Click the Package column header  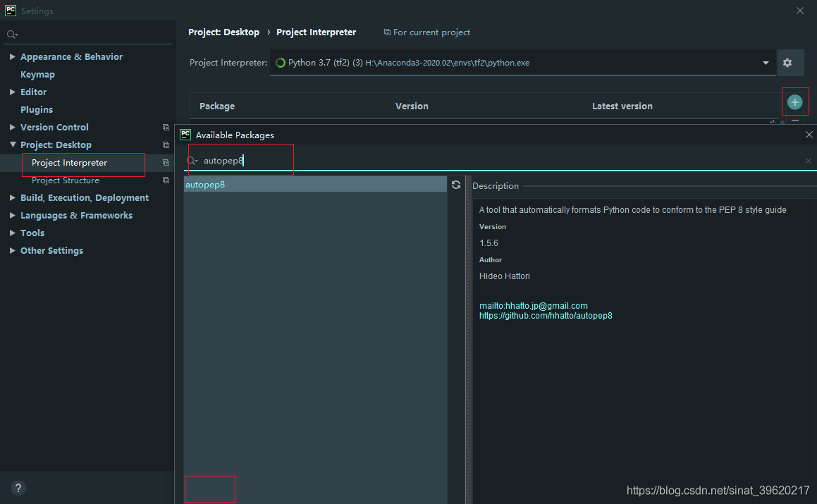216,106
